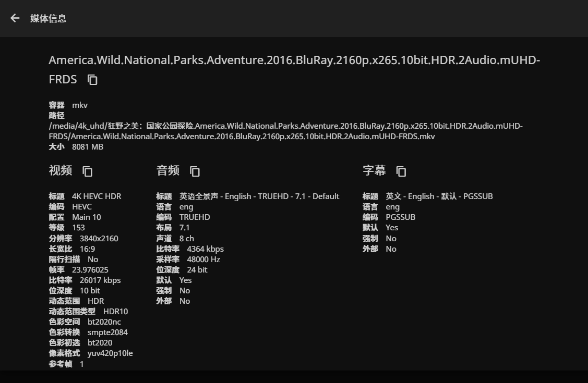Click the 音频 section heading
The image size is (588, 383).
coord(167,170)
